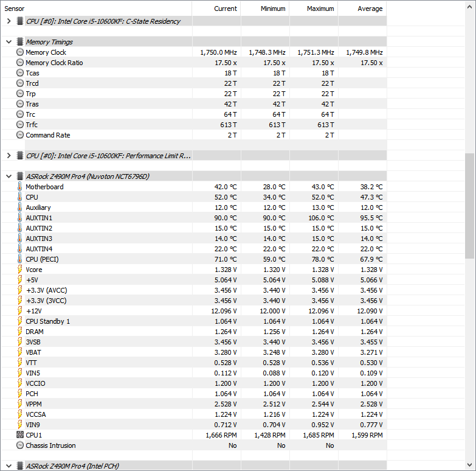
Task: Click the 613 T current Trfc value
Action: click(229, 125)
